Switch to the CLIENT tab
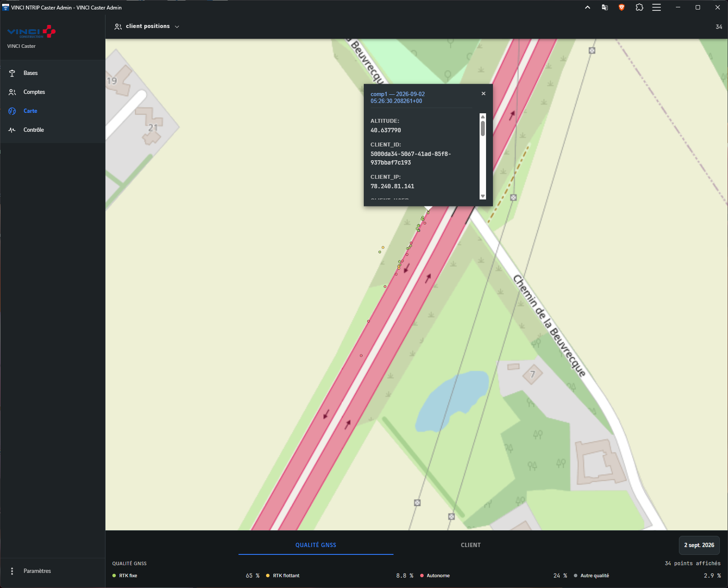This screenshot has width=728, height=588. point(471,545)
